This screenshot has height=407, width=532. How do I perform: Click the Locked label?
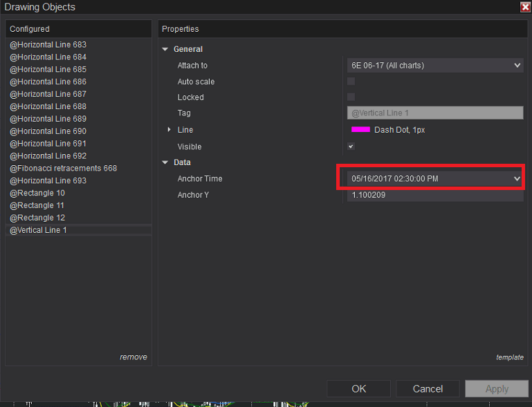tap(191, 97)
